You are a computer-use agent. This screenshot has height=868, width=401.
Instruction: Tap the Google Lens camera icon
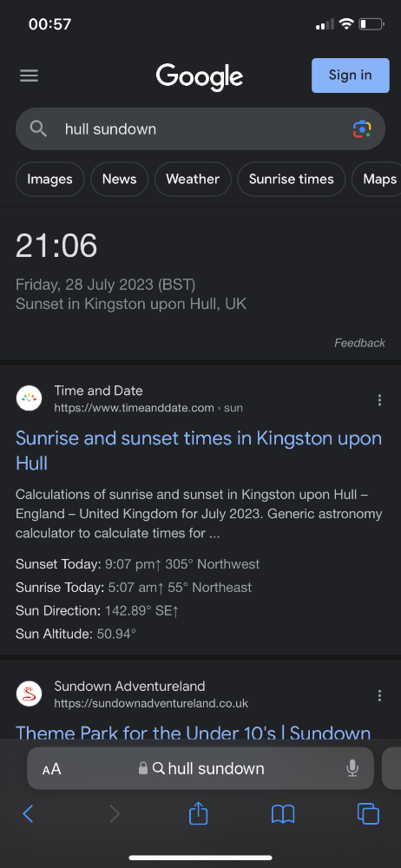(x=362, y=129)
